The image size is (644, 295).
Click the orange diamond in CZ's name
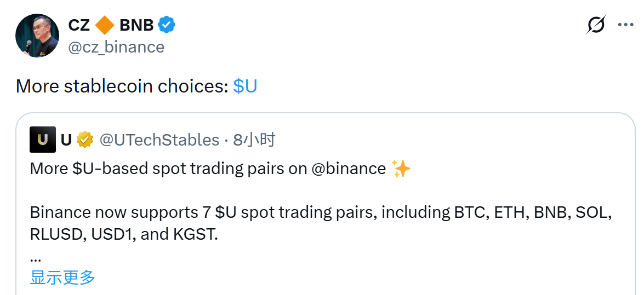(x=104, y=25)
